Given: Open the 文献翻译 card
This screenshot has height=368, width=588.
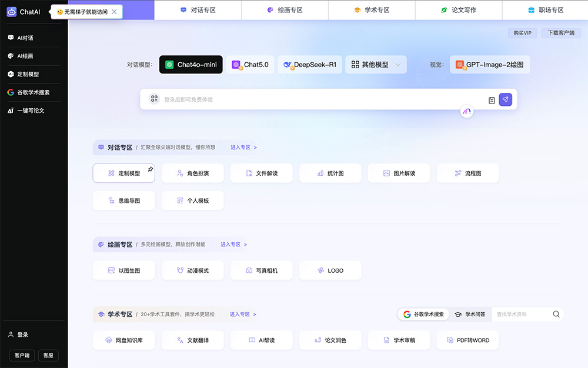Looking at the screenshot, I should 193,340.
